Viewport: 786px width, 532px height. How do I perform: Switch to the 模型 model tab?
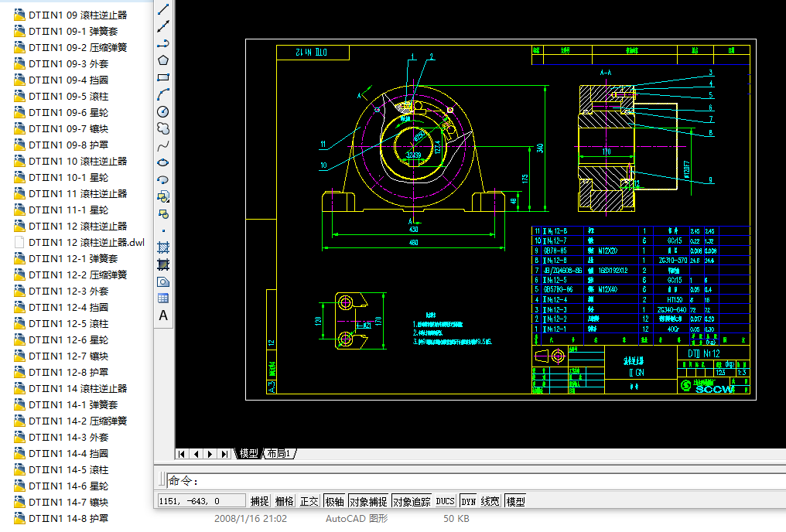(x=248, y=453)
